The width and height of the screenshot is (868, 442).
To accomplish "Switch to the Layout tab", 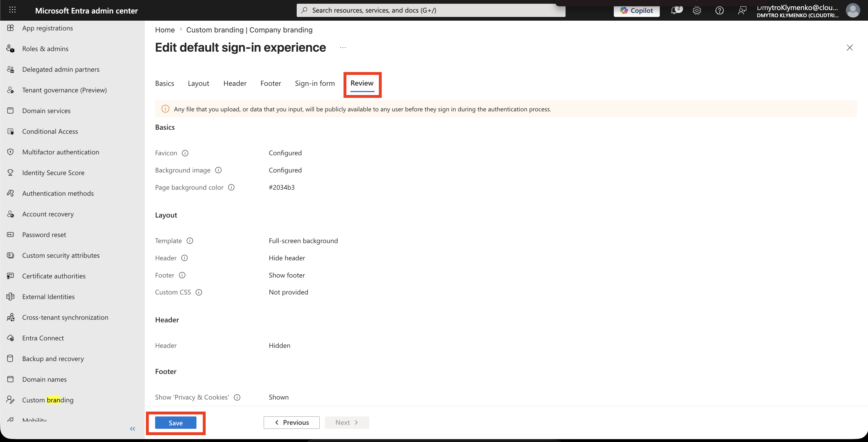I will [198, 84].
